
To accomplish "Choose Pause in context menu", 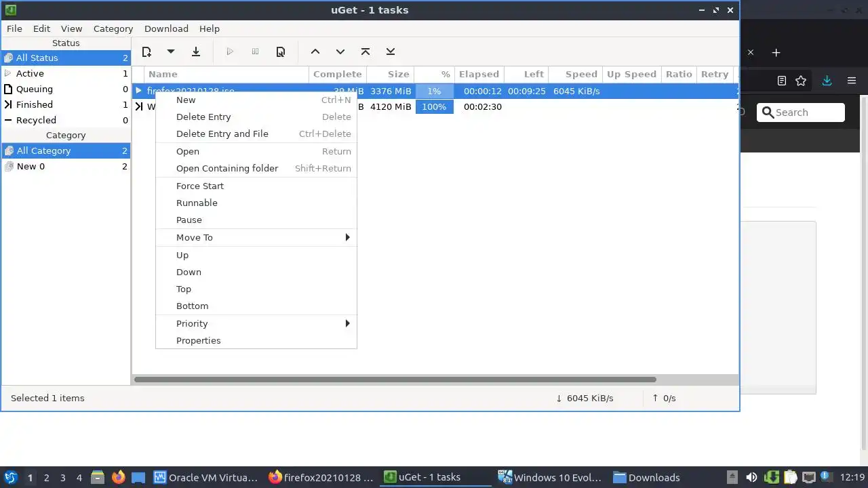I will 256,220.
